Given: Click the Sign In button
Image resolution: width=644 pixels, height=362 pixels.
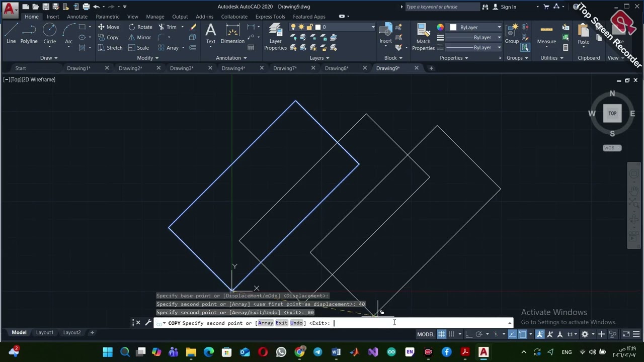Looking at the screenshot, I should pyautogui.click(x=508, y=7).
